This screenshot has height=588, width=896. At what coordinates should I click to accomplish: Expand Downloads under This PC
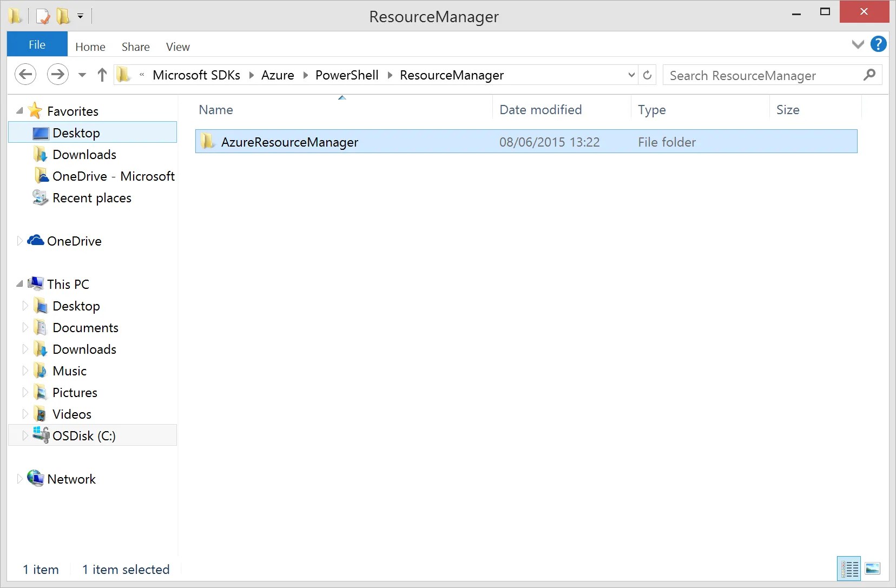pos(25,349)
